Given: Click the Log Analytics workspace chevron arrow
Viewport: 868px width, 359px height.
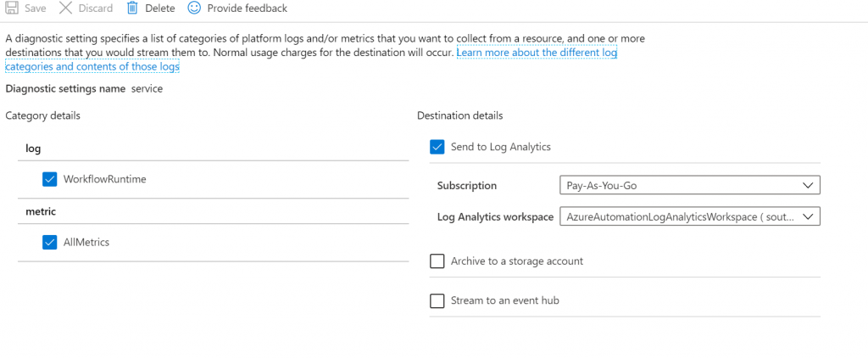Looking at the screenshot, I should [x=808, y=216].
